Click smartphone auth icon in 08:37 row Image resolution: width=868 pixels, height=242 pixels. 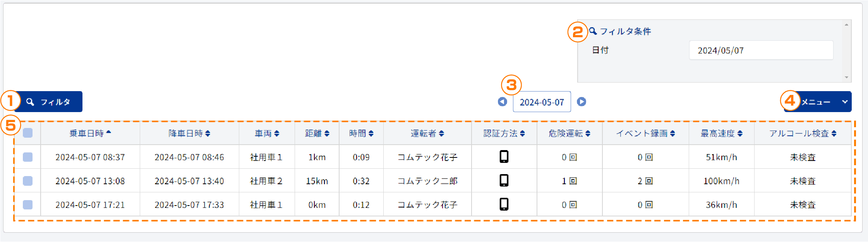click(x=504, y=157)
